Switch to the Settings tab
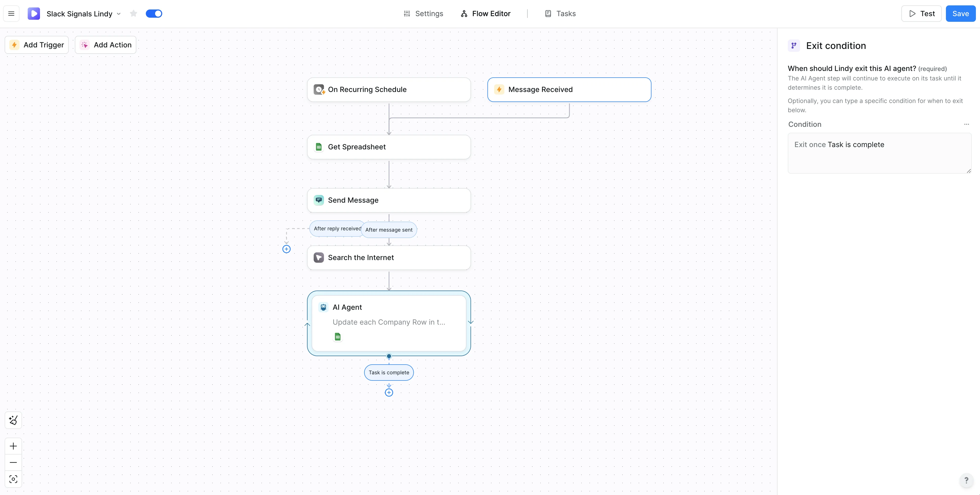This screenshot has height=495, width=980. (423, 14)
